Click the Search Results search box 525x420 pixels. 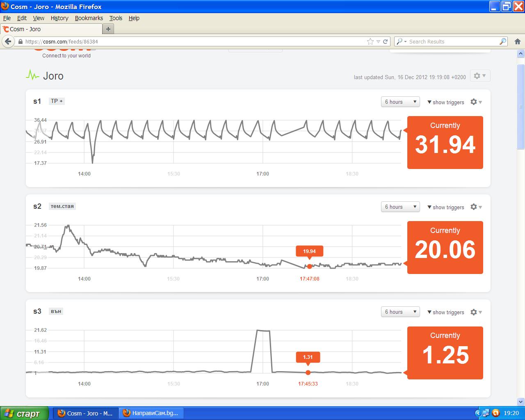tap(451, 41)
